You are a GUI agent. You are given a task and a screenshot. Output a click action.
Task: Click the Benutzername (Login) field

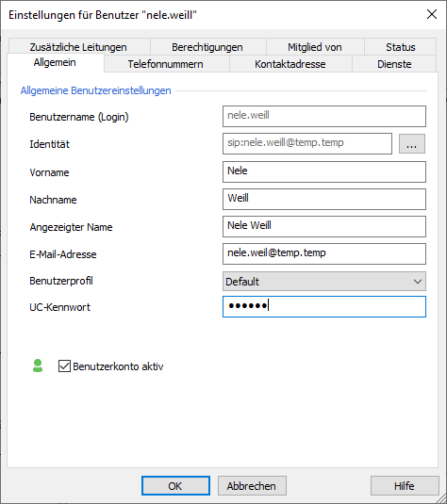[x=324, y=117]
